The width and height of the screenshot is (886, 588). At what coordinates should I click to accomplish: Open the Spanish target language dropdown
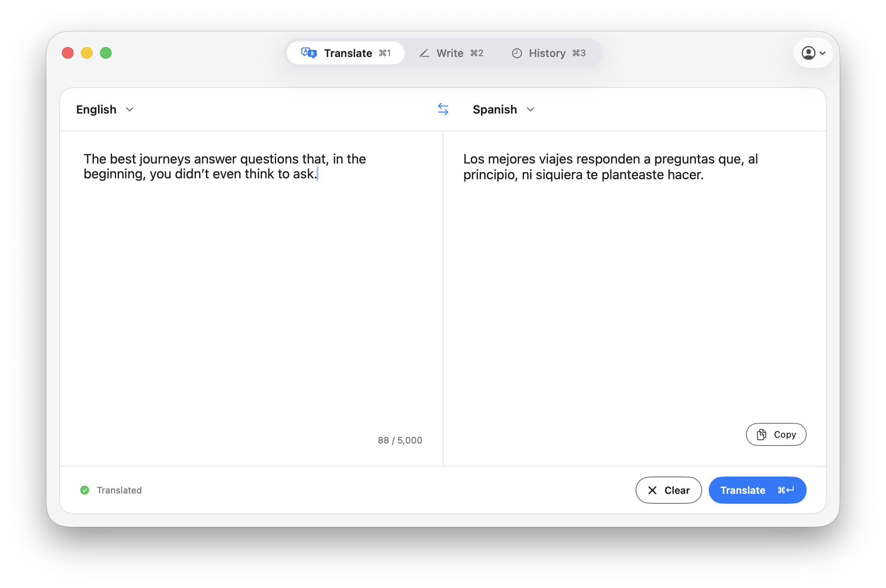tap(504, 109)
